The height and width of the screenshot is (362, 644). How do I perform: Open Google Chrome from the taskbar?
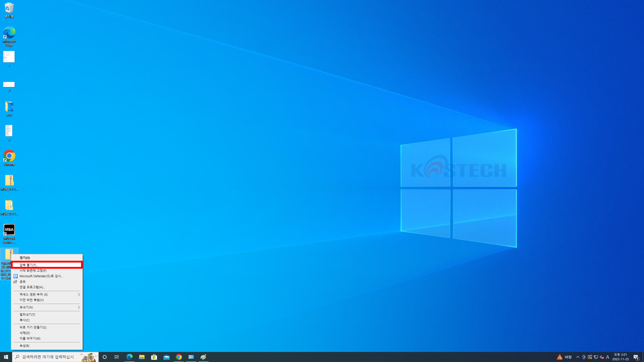pyautogui.click(x=179, y=357)
